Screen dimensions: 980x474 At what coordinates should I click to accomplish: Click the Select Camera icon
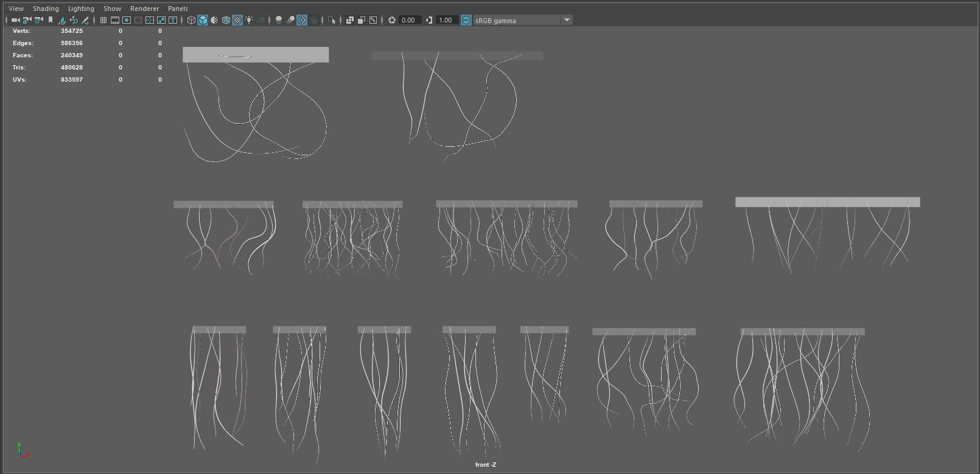point(16,20)
